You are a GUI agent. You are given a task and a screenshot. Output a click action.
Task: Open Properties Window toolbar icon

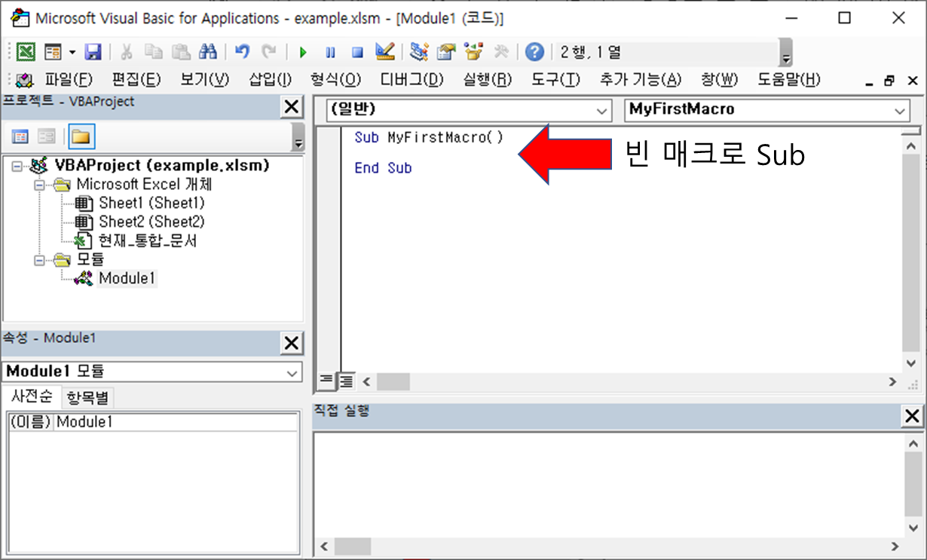(447, 52)
